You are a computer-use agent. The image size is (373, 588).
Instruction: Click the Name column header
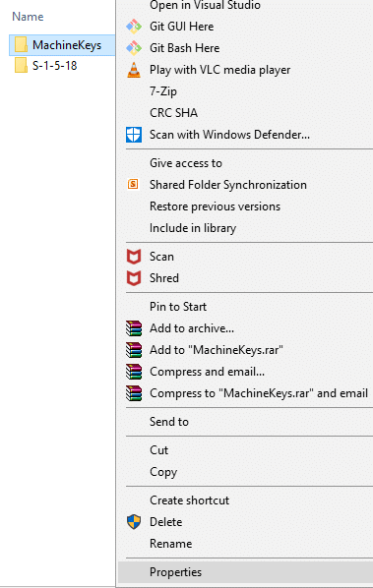(x=28, y=17)
